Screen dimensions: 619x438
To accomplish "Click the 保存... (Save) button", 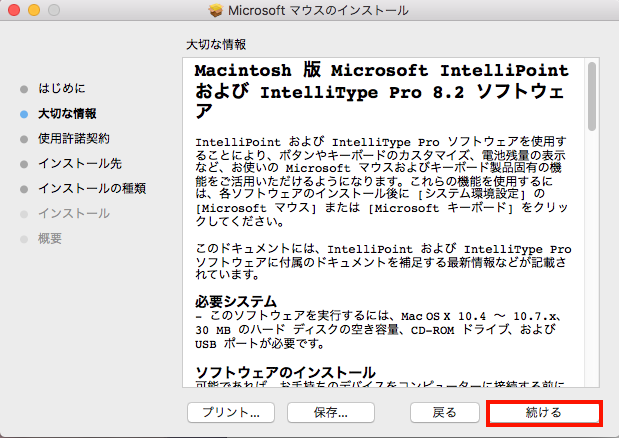I will click(x=331, y=413).
